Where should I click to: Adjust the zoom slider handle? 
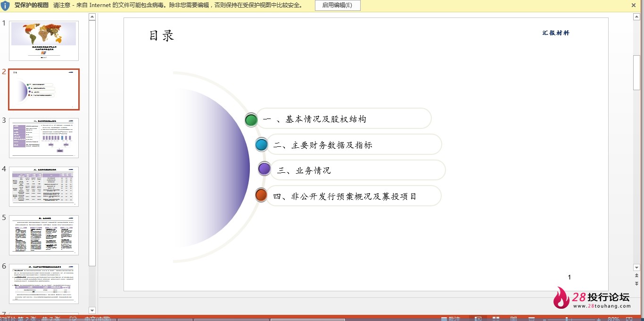tap(567, 320)
